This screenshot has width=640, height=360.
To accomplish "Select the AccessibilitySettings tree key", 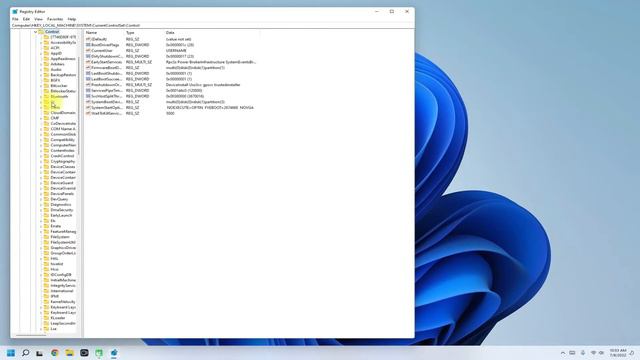I will (63, 42).
